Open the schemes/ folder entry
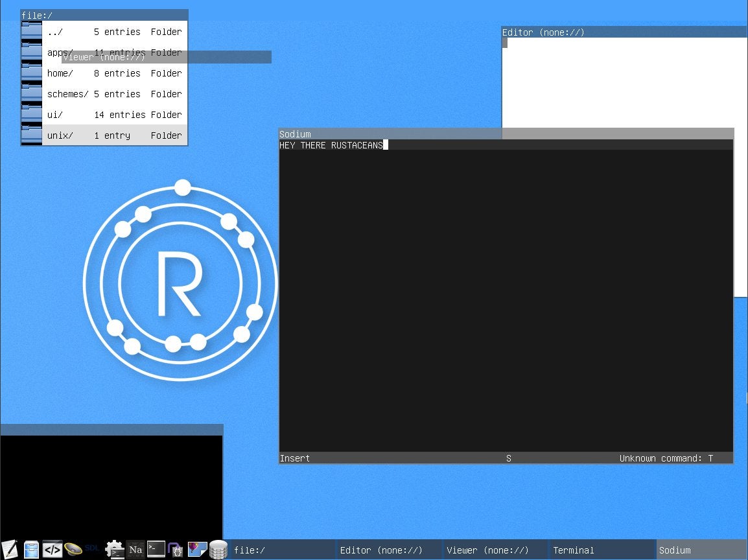The height and width of the screenshot is (560, 748). 67,94
